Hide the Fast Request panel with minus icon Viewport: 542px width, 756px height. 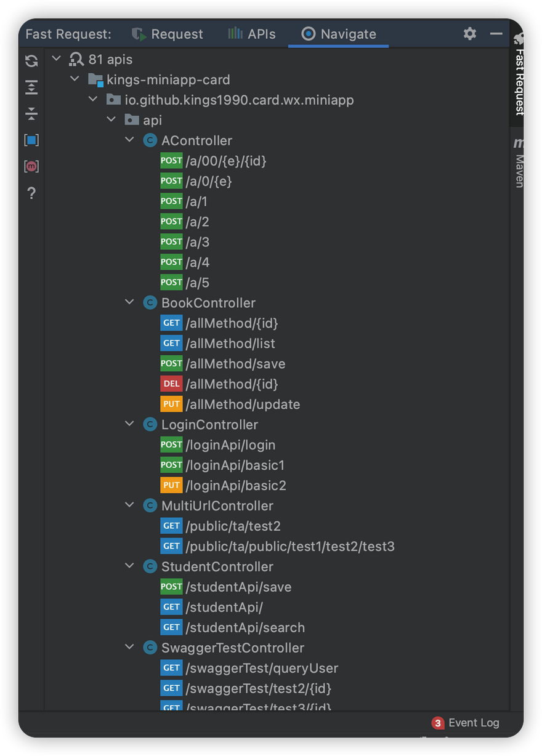[496, 34]
